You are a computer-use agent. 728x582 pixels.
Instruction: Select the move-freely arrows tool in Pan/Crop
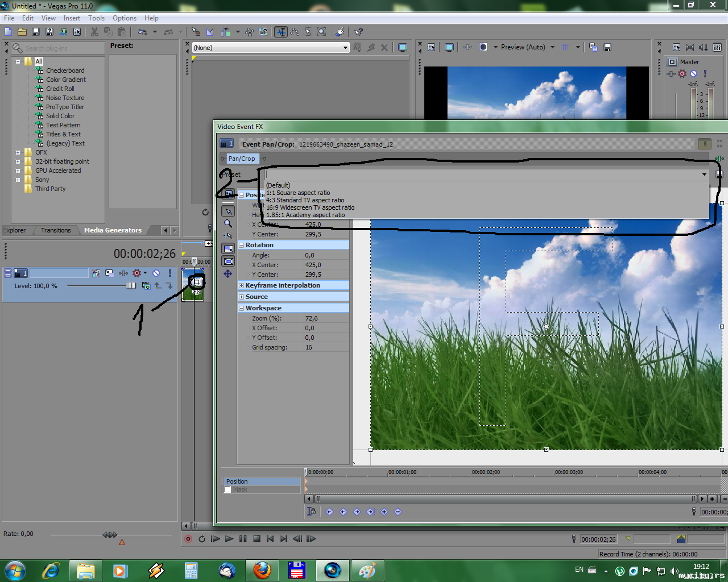coord(228,274)
